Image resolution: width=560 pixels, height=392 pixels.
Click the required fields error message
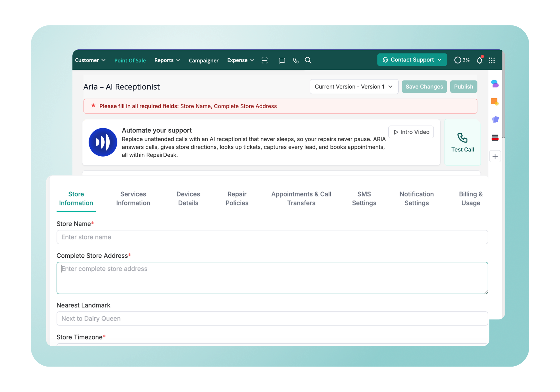pyautogui.click(x=280, y=106)
